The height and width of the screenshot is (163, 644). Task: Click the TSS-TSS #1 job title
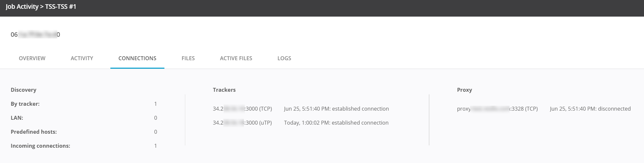click(61, 7)
